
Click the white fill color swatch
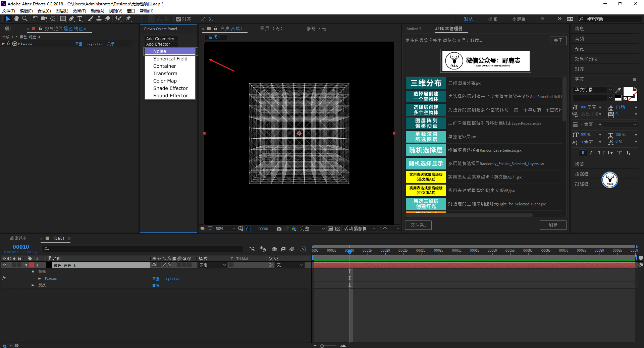pos(628,91)
